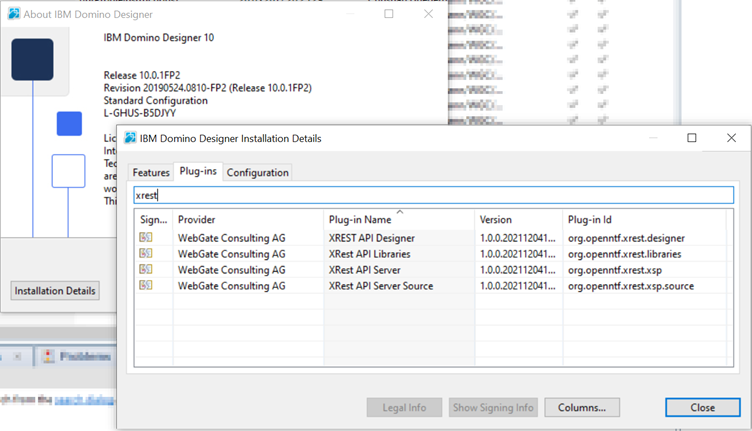Close the About IBM Domino Designer window
The width and height of the screenshot is (752, 431).
click(x=428, y=14)
